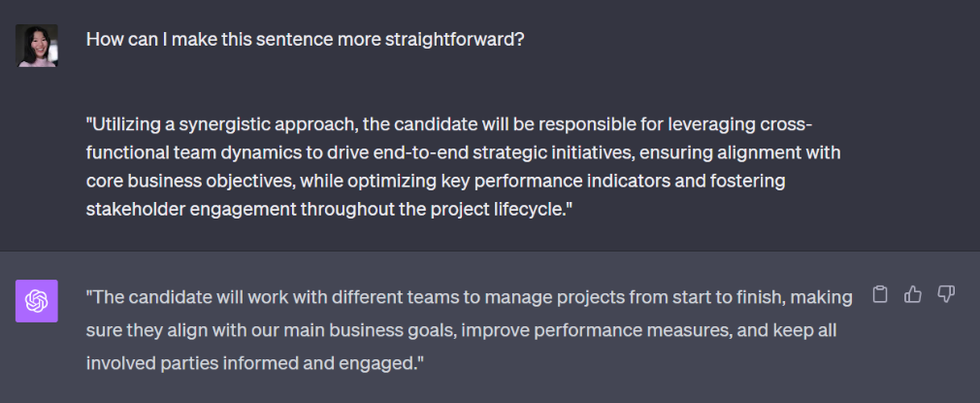Click the purple ChatGPT logo avatar

[37, 301]
